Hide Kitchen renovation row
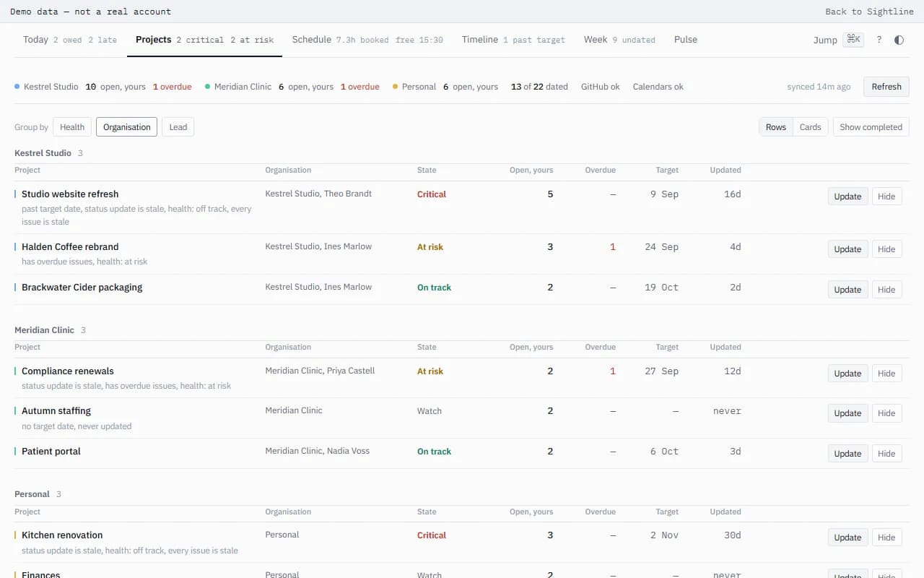The height and width of the screenshot is (578, 924). click(886, 538)
